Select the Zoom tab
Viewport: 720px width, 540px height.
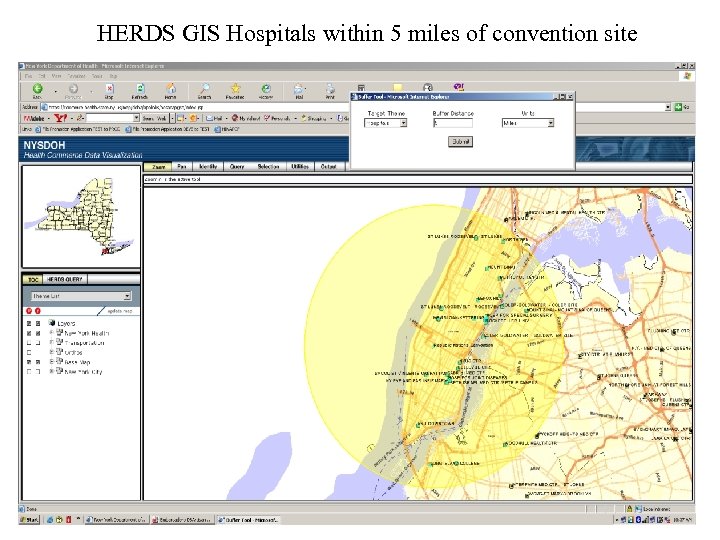point(158,167)
